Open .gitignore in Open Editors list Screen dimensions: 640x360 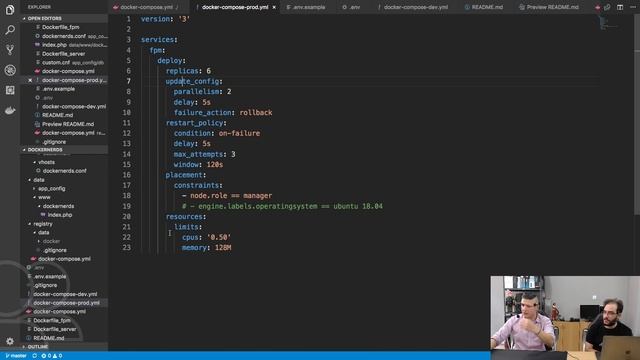click(54, 142)
